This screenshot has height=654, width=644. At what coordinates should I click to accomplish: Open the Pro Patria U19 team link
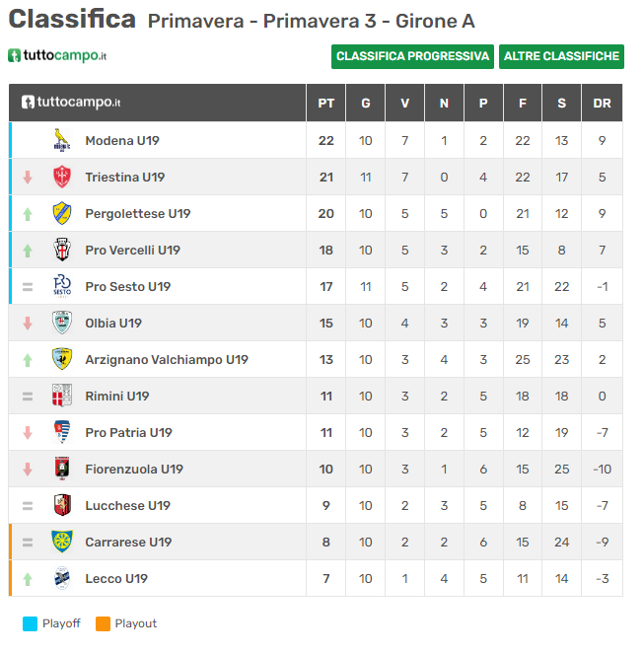tap(128, 432)
